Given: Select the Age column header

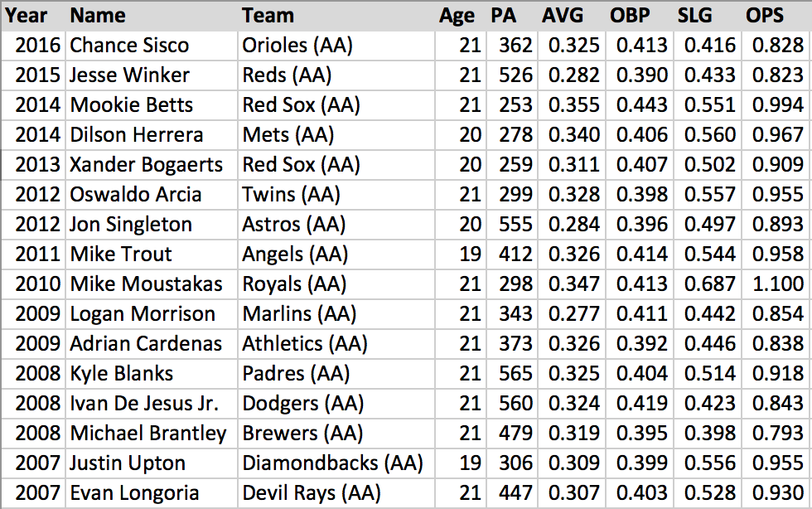Looking at the screenshot, I should coord(457,16).
